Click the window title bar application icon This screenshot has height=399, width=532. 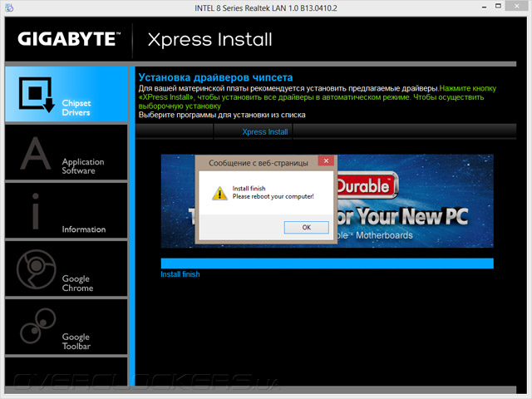point(9,7)
